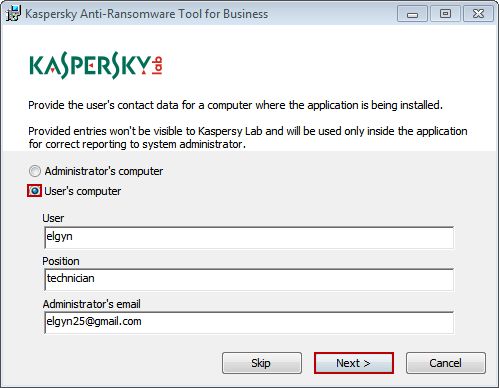Click the "Provide the user's contact data" text
Screen dimensions: 499x388
pos(235,105)
